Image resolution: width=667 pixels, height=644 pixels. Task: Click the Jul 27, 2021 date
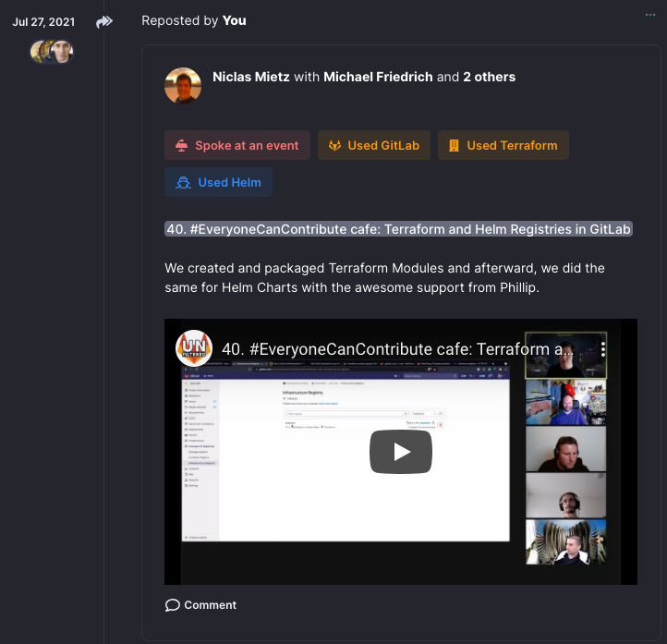[43, 21]
